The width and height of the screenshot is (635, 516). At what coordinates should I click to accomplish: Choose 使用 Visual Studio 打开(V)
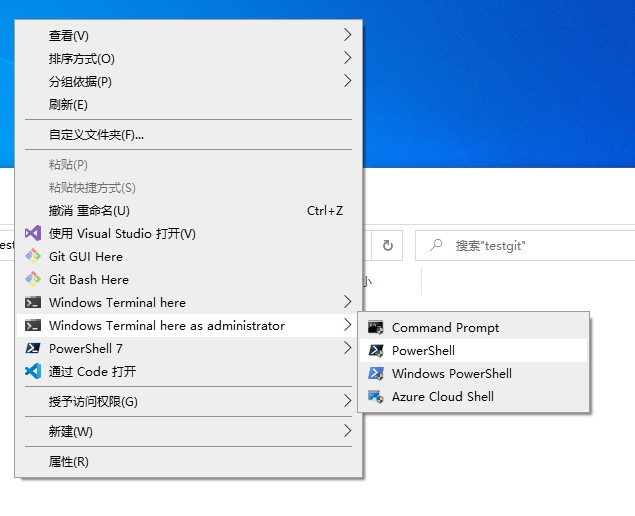pos(188,234)
